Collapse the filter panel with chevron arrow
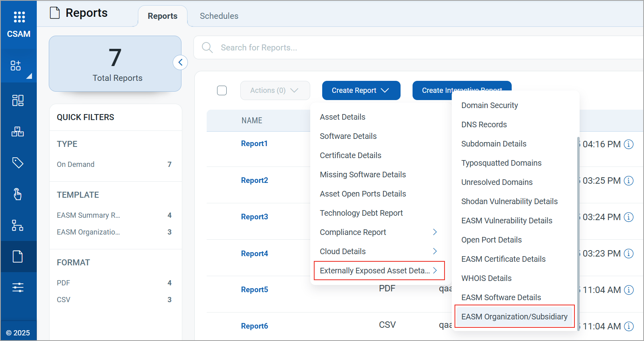Screen dimensions: 644x341 (180, 62)
